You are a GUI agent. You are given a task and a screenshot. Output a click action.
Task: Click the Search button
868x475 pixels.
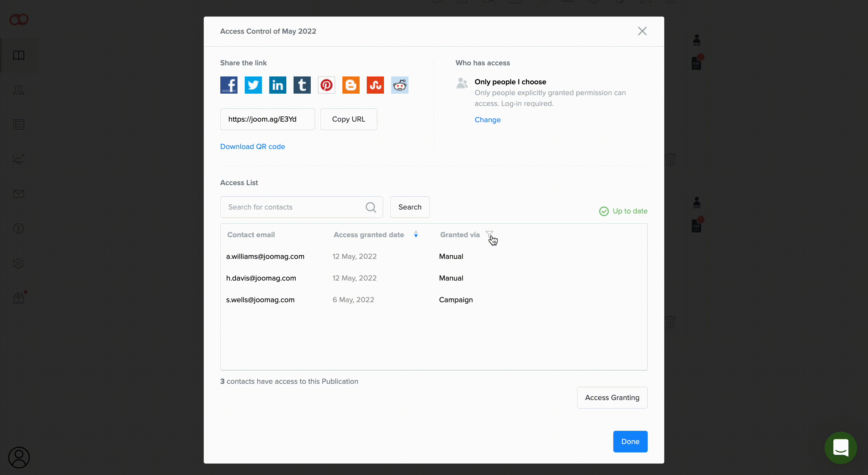coord(410,207)
